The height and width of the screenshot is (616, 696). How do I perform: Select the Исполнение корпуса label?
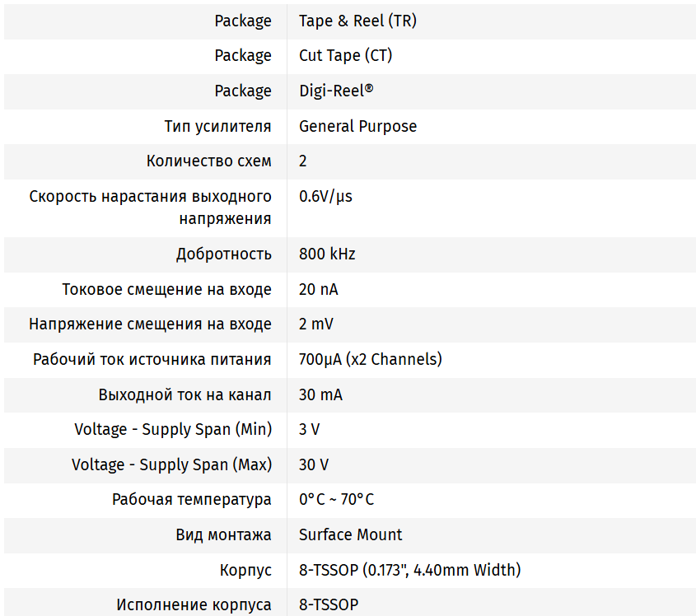194,604
